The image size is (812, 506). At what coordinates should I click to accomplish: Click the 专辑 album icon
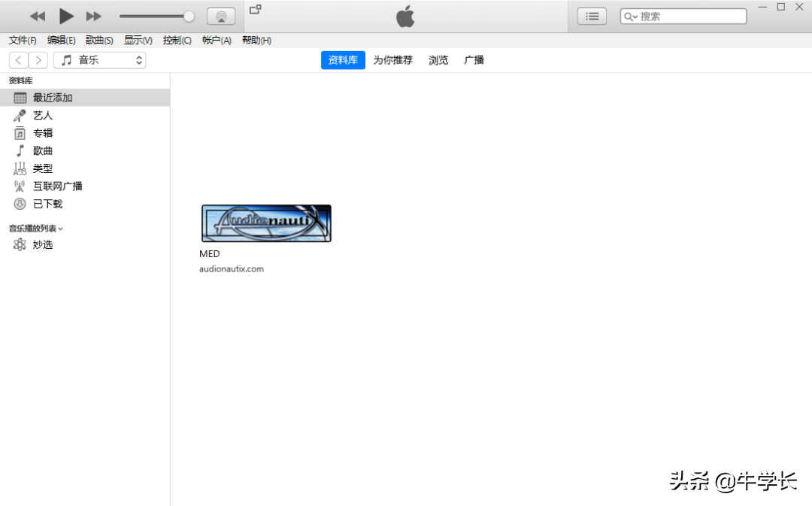tap(20, 133)
